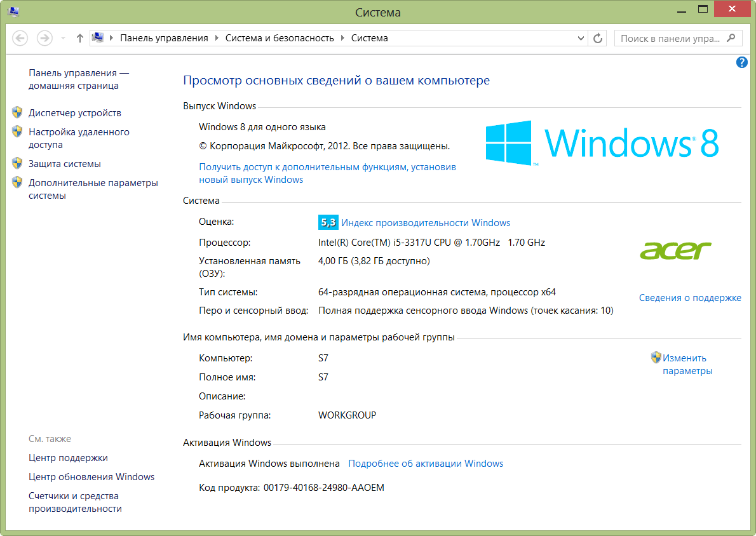756x536 pixels.
Task: Refresh the page with the reload icon
Action: 598,38
